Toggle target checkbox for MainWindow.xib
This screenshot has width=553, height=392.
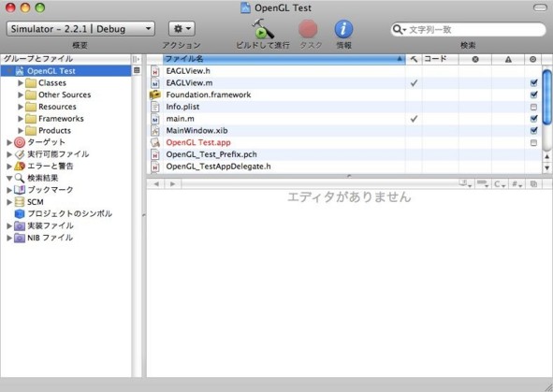point(533,131)
